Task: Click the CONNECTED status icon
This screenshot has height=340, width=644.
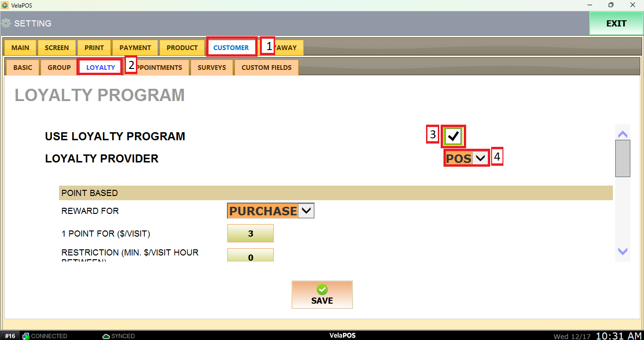Action: tap(26, 336)
